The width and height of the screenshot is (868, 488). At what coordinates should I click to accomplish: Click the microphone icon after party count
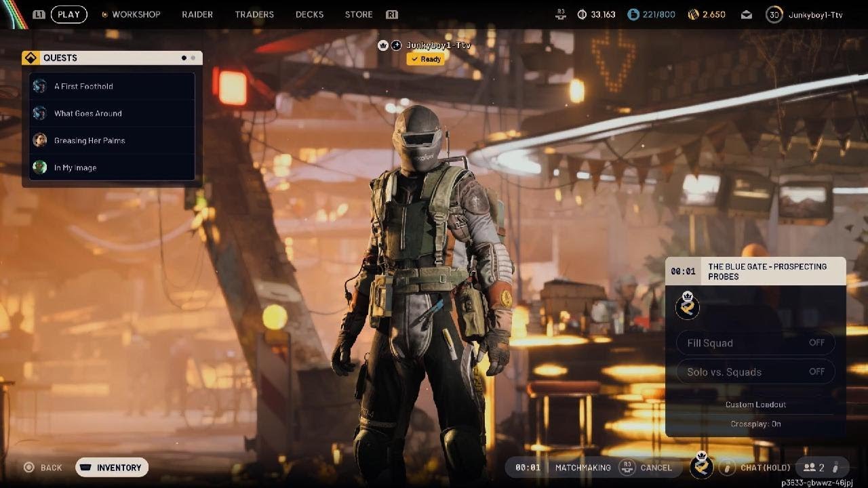(x=835, y=468)
